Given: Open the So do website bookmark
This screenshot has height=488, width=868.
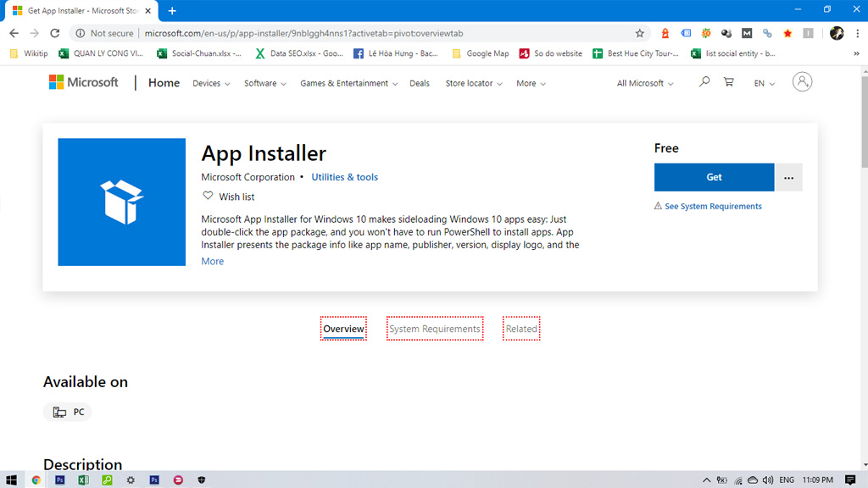Looking at the screenshot, I should point(550,53).
